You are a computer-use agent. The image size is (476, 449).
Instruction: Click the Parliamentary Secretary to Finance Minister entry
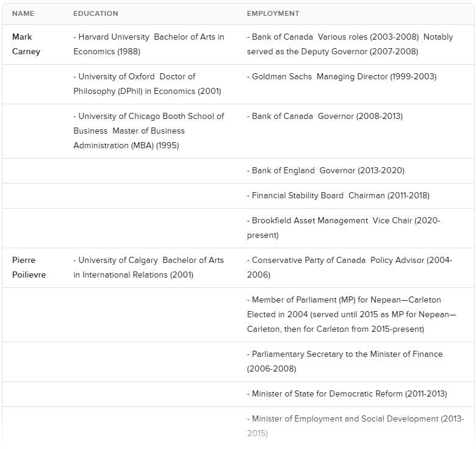pos(345,362)
